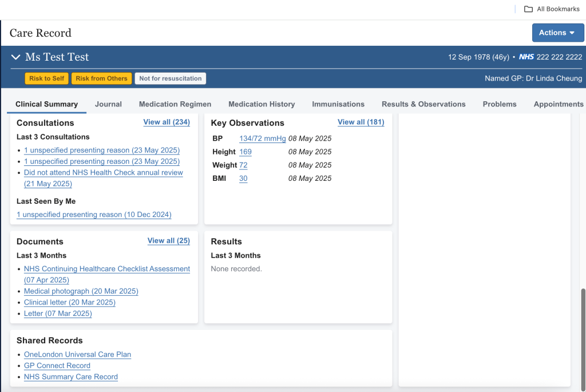View all 25 documents

coord(168,241)
